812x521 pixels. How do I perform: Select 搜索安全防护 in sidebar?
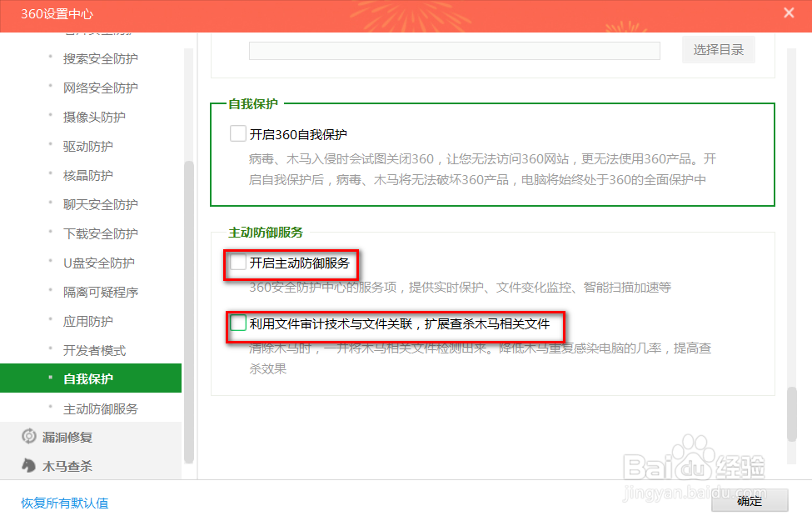tap(101, 58)
